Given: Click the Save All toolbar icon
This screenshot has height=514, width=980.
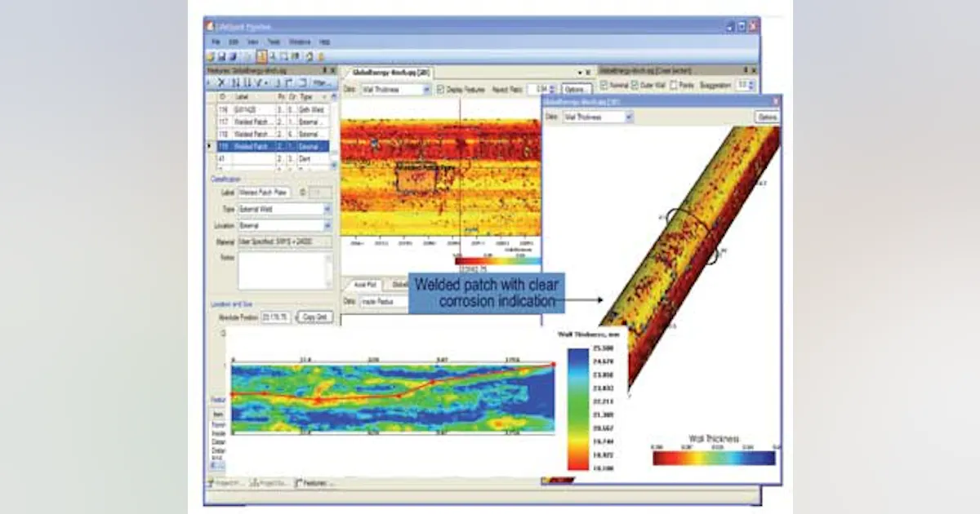Looking at the screenshot, I should coord(233,56).
